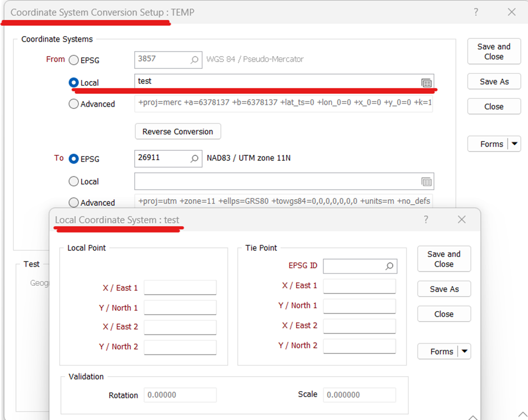The width and height of the screenshot is (528, 420).
Task: Click help icon in Local Coordinate System dialog
Action: 426,220
